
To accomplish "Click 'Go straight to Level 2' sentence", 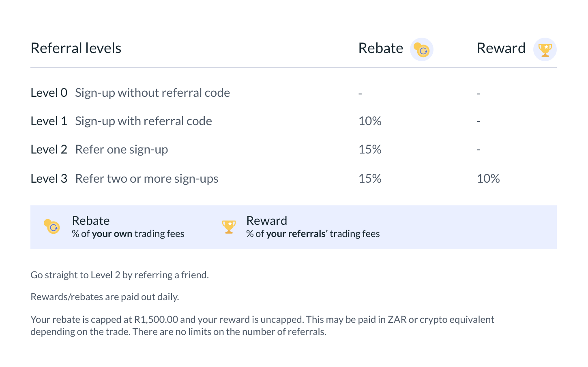I will pos(120,275).
